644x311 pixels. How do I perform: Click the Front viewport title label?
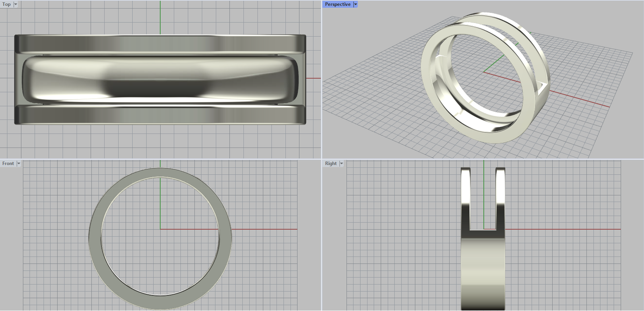click(8, 164)
